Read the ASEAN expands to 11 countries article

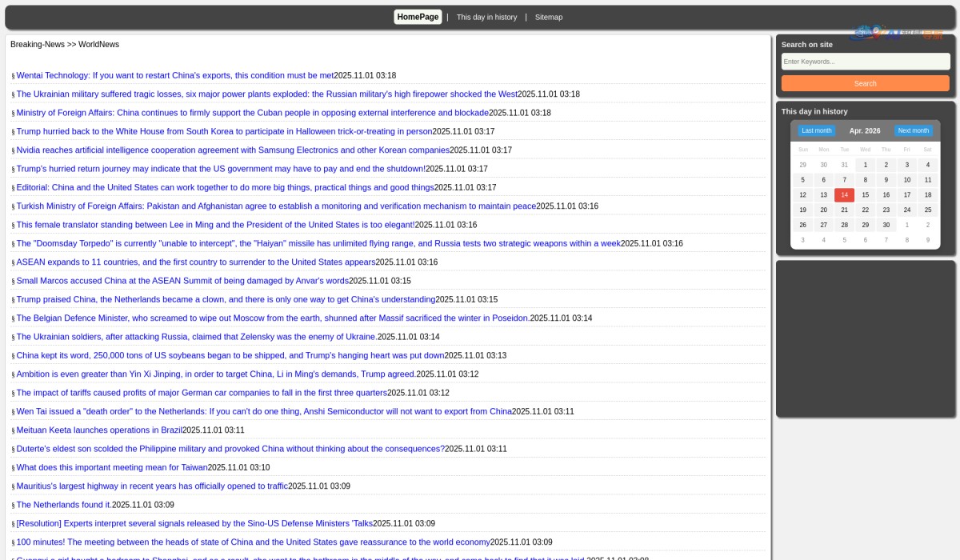(196, 262)
